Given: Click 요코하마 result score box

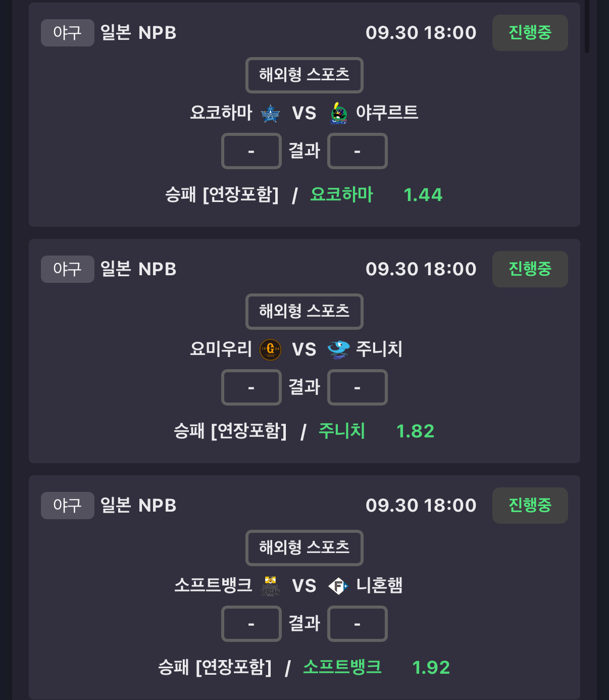Looking at the screenshot, I should pos(251,151).
